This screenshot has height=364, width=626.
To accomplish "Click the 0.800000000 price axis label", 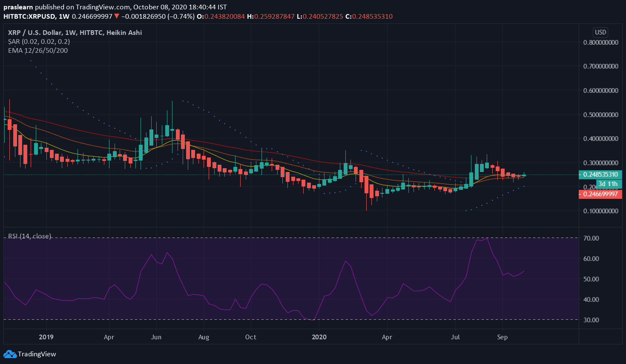I will point(600,42).
